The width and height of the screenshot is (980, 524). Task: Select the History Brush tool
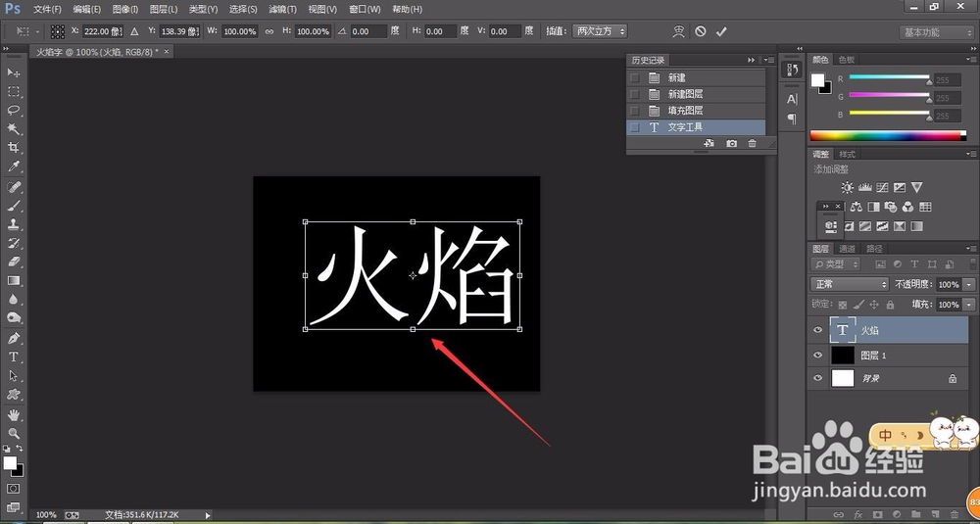tap(13, 243)
